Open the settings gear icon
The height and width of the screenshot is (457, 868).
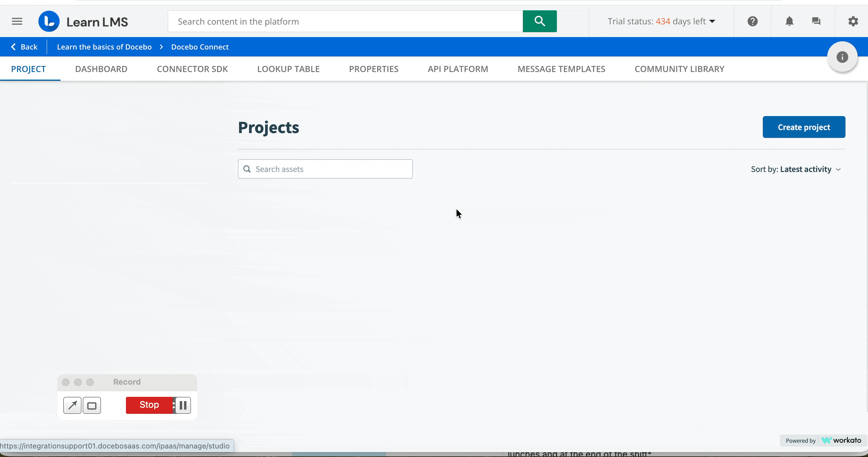pyautogui.click(x=853, y=21)
